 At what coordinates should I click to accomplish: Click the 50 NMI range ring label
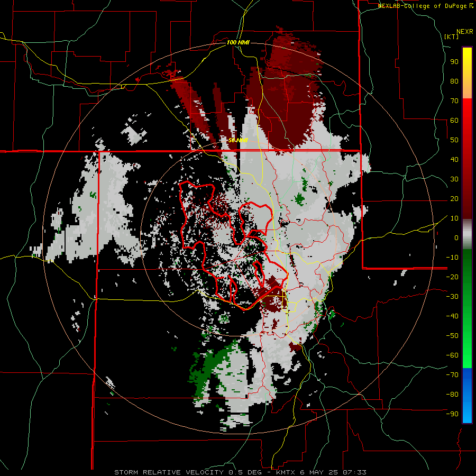click(238, 140)
